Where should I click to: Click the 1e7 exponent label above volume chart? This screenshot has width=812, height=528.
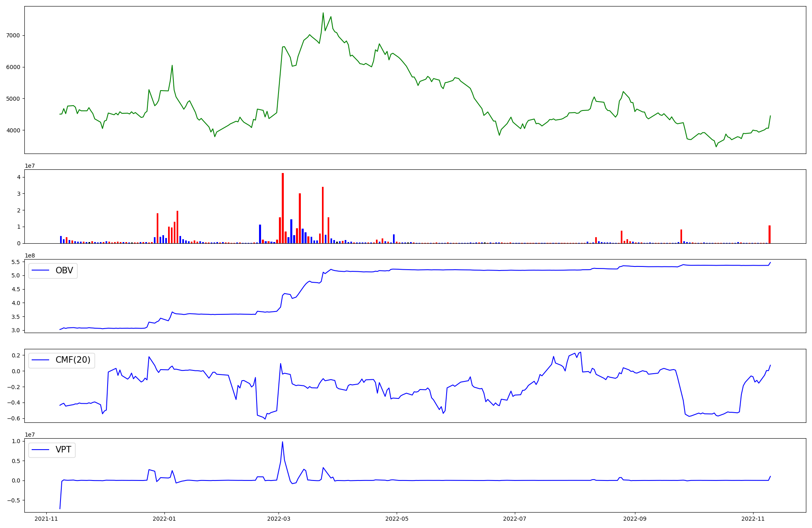30,166
